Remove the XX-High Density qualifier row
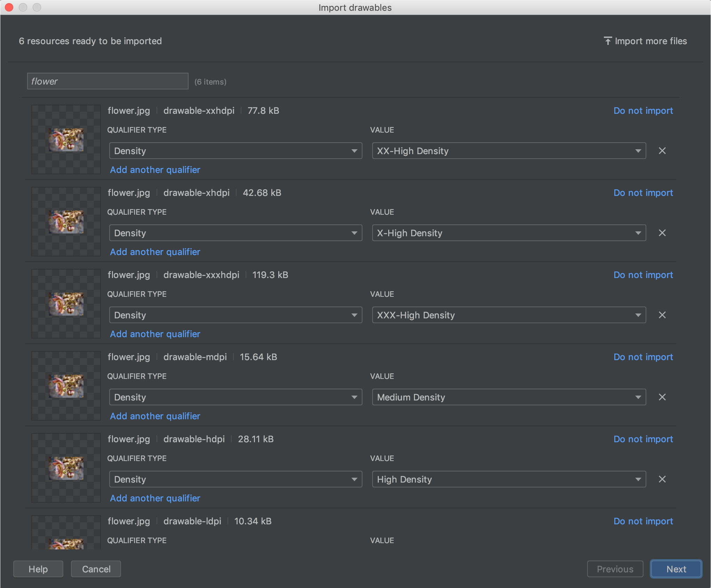The height and width of the screenshot is (588, 711). point(662,151)
